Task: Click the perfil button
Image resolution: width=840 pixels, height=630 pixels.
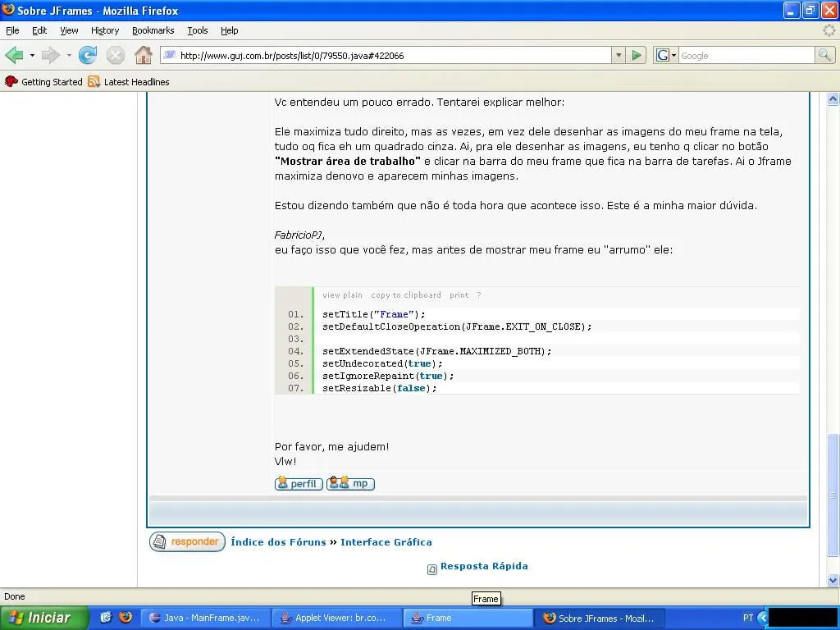Action: pos(299,484)
